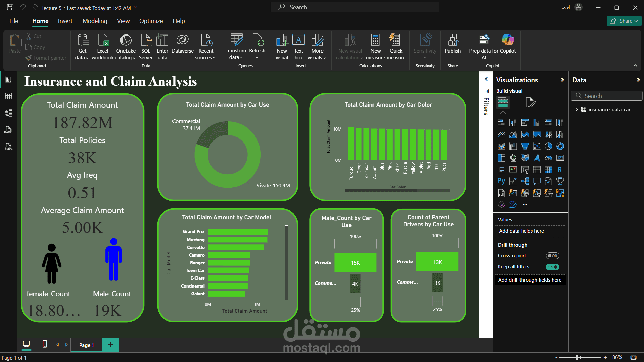Select the Map globe visual

point(513,158)
